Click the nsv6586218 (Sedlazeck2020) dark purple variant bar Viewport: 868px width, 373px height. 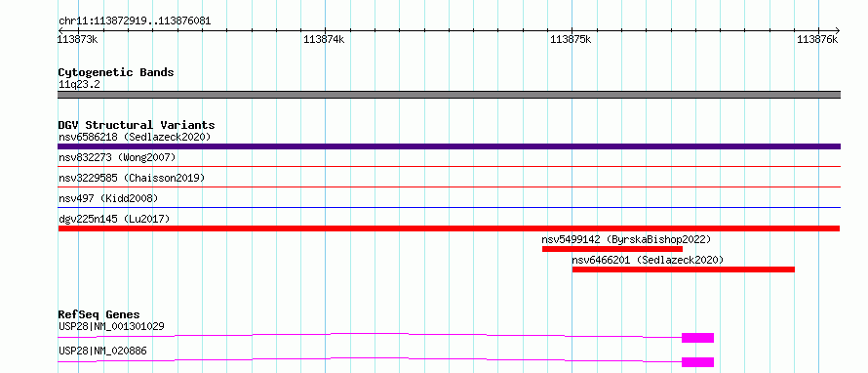pyautogui.click(x=449, y=146)
